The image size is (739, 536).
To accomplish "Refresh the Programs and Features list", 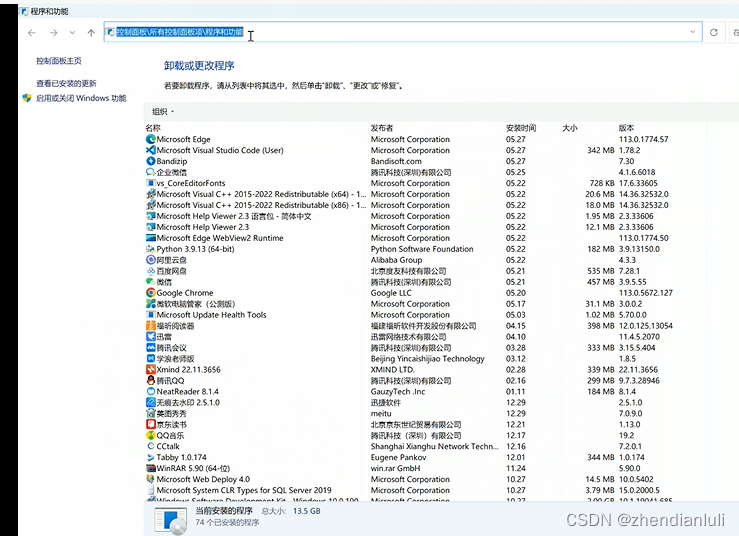I will point(714,32).
